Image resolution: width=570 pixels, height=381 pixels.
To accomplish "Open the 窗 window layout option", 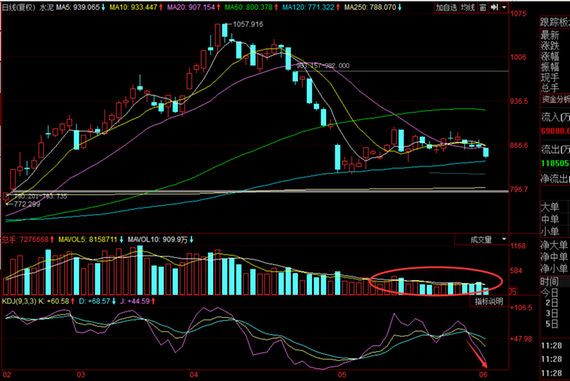I will 482,7.
